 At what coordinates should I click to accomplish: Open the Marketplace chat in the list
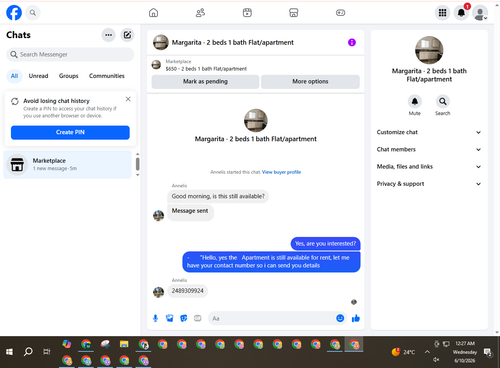pos(68,164)
